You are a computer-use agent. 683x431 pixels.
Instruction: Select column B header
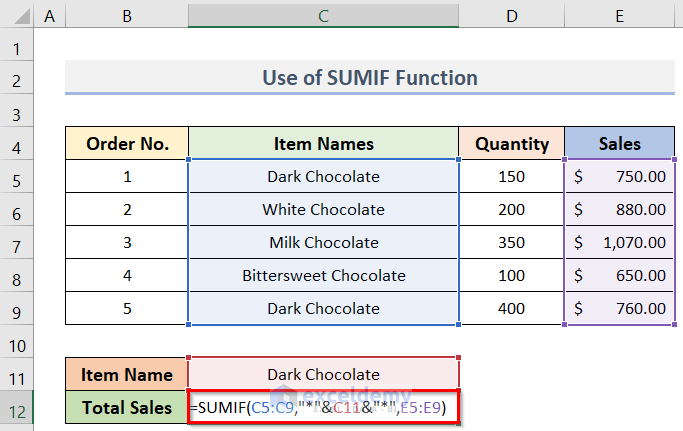(126, 15)
